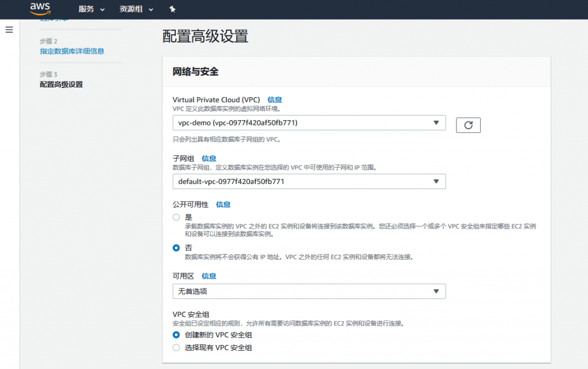Image resolution: width=588 pixels, height=369 pixels.
Task: Open the 服务 menu
Action: 91,9
